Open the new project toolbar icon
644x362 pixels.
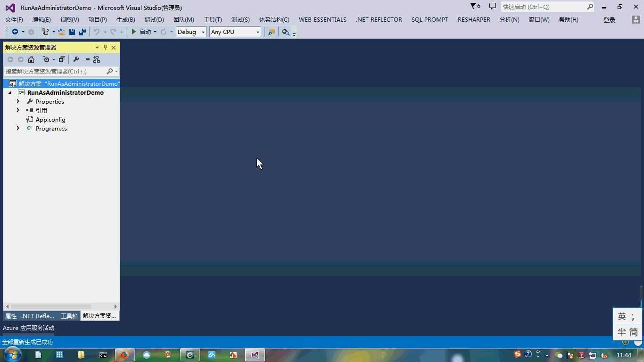45,32
